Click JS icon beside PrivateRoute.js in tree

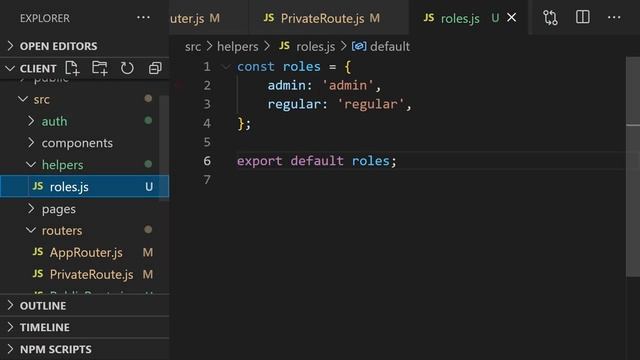[38, 274]
